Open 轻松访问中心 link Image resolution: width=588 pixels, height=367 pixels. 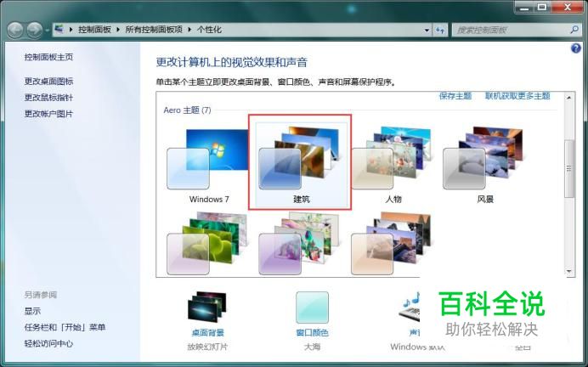pos(48,343)
